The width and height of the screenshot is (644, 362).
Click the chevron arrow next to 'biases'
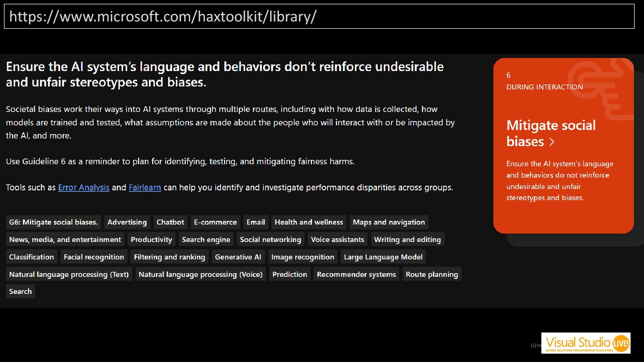click(x=552, y=142)
